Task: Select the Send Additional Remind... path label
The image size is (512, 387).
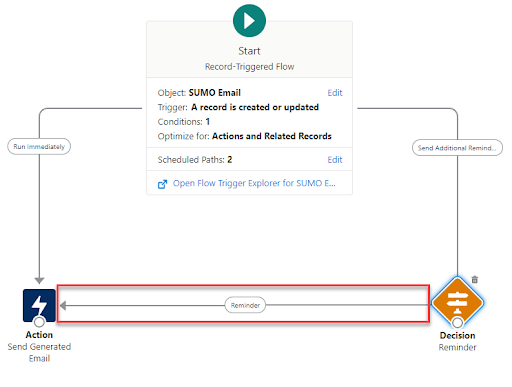Action: coord(457,148)
